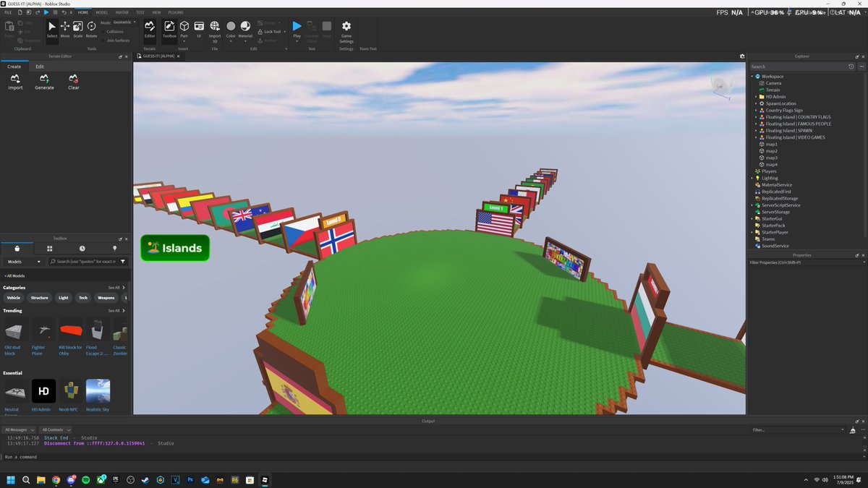This screenshot has height=488, width=868.
Task: Open the Mode Geometric dropdown
Action: (x=124, y=22)
